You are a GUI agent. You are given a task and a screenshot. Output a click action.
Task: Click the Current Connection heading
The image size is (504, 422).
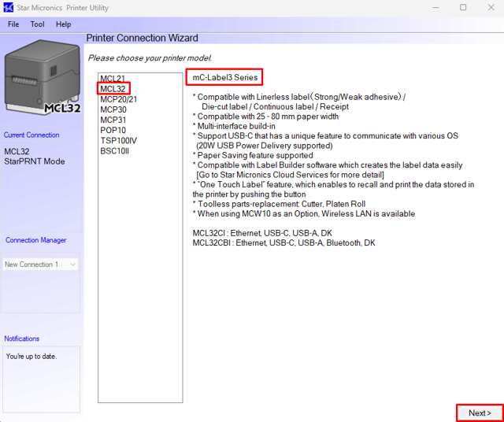(x=31, y=135)
